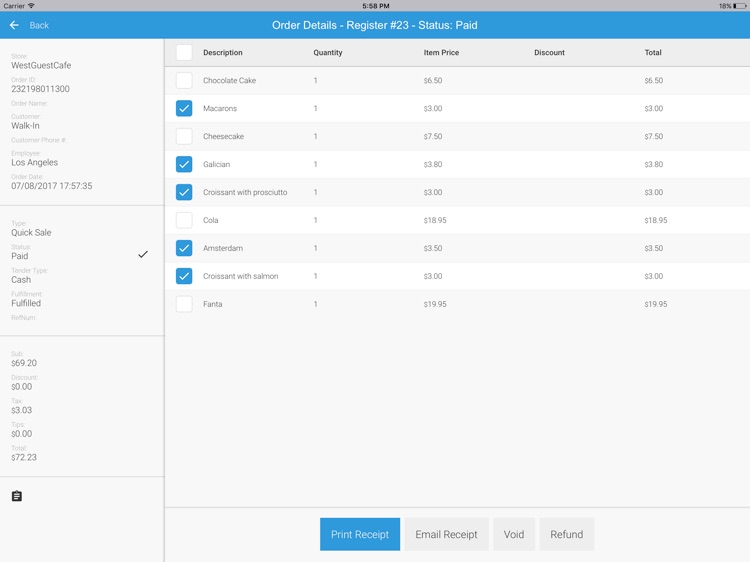The width and height of the screenshot is (750, 562).
Task: Select the Amsterdam description text
Action: point(223,248)
